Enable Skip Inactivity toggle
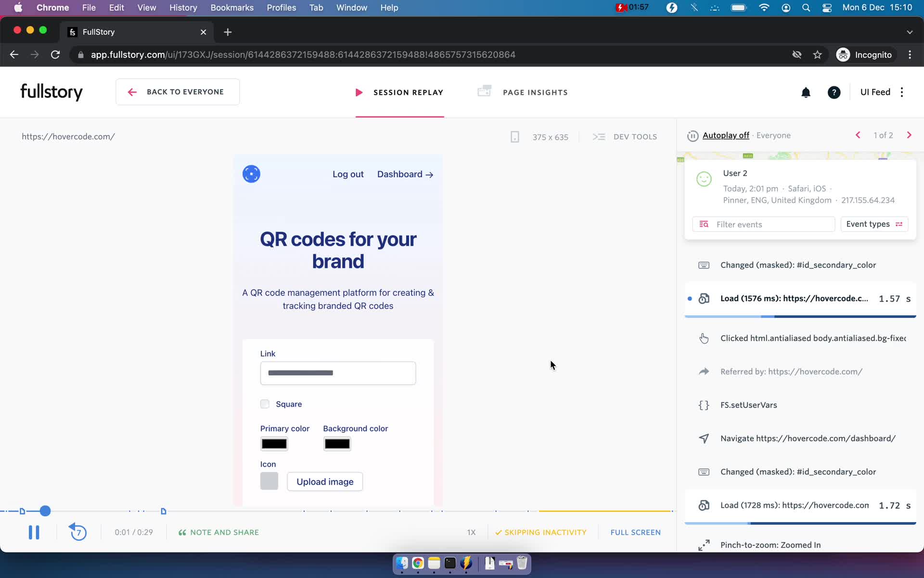924x578 pixels. click(x=540, y=531)
